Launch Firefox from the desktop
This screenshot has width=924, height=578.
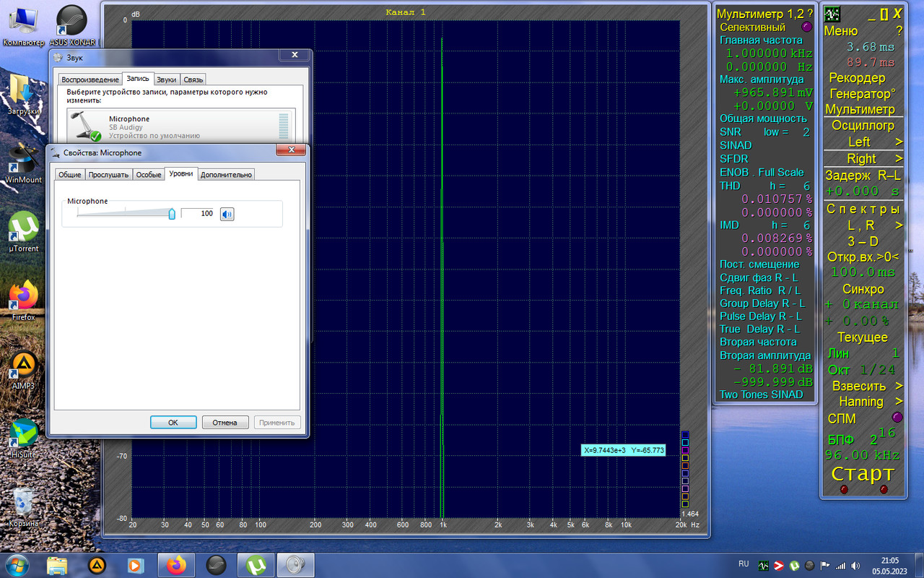(23, 300)
